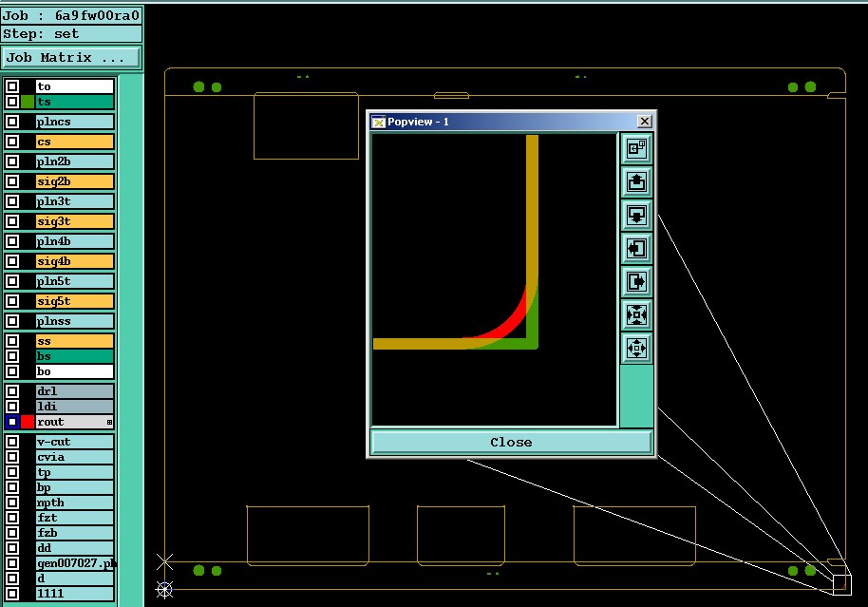Viewport: 868px width, 607px height.
Task: Open the Job Matrix button
Action: point(71,58)
